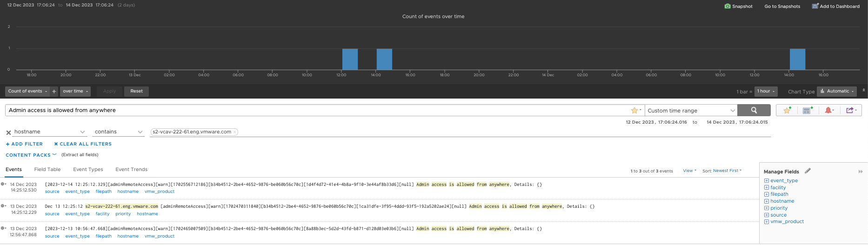
Task: Open the red bell alert menu
Action: 828,110
